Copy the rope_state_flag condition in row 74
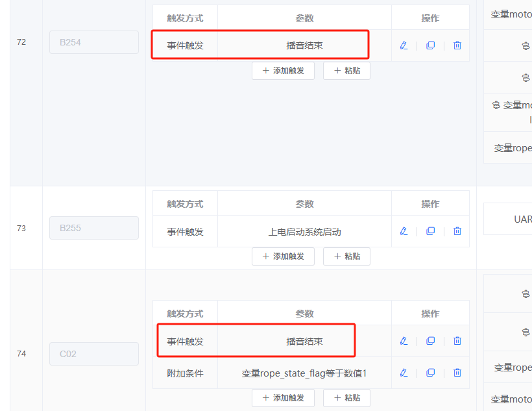The image size is (532, 411). (430, 372)
